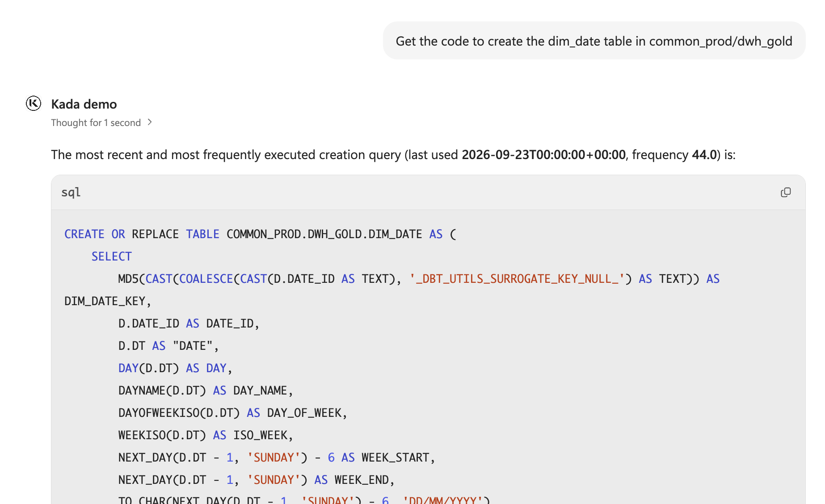Click the 'DIM_DATE_KEY,' code line
Screen dimensions: 825x504
[x=108, y=301]
